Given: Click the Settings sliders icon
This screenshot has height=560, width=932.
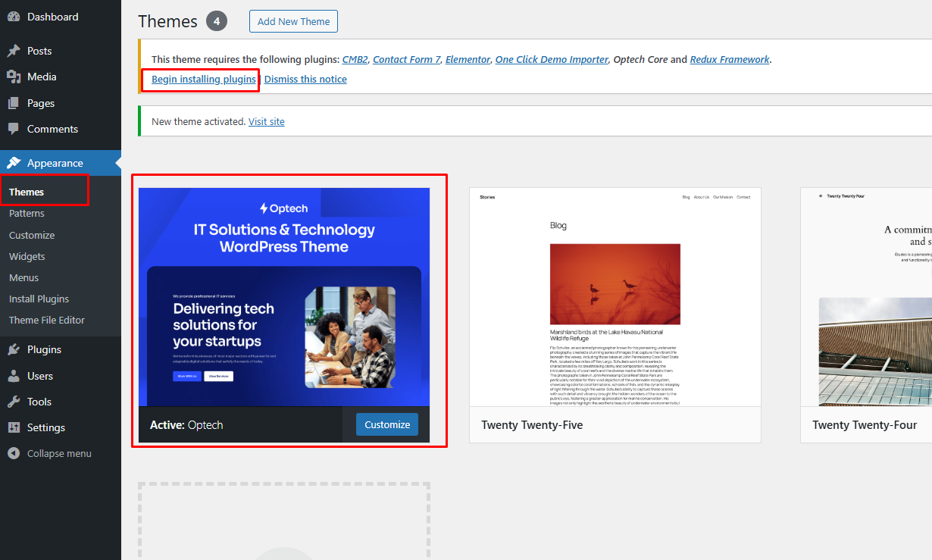Looking at the screenshot, I should coord(14,427).
